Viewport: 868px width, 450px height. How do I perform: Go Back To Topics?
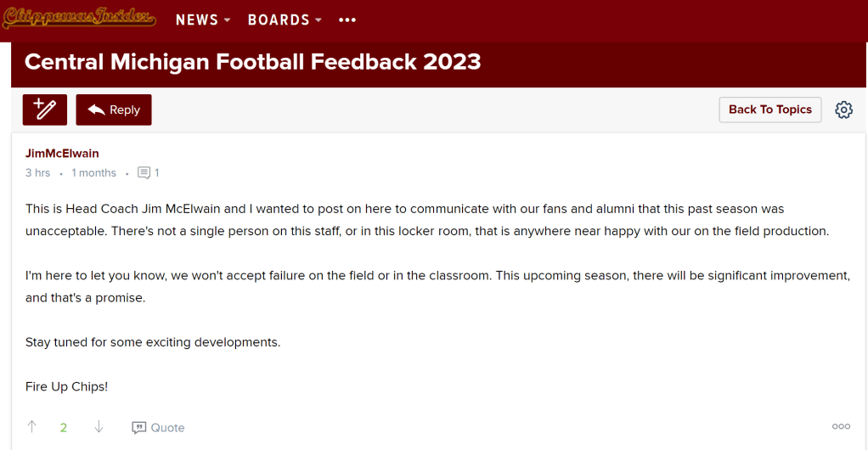[769, 110]
